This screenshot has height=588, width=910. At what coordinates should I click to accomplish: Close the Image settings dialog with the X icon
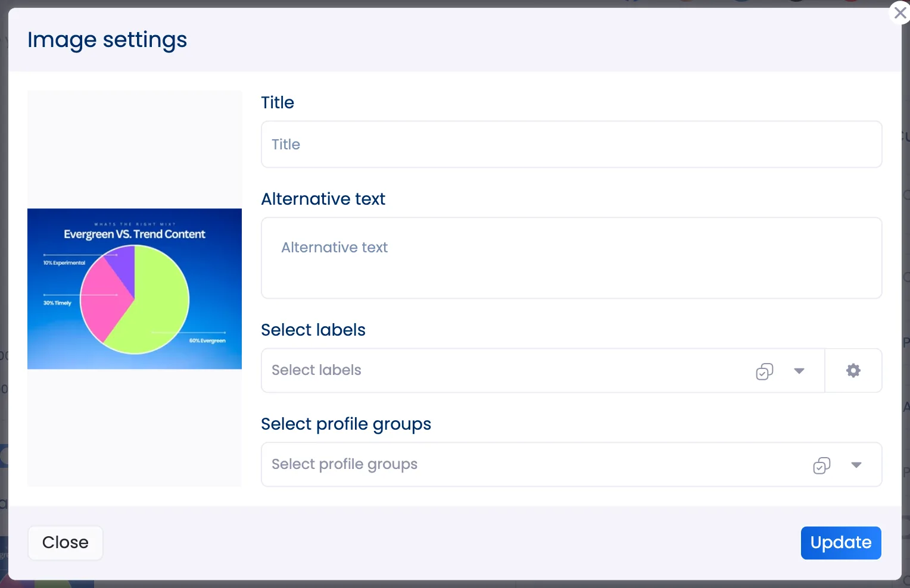pyautogui.click(x=899, y=12)
